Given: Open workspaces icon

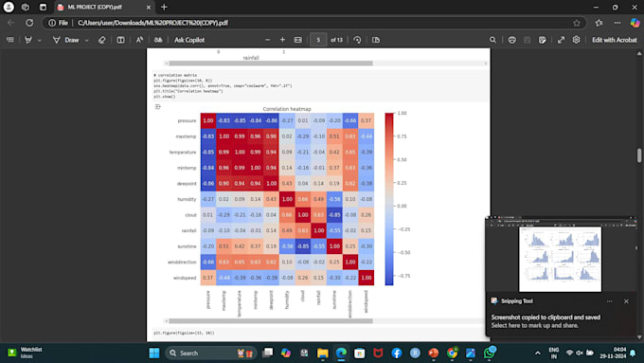Looking at the screenshot, I should tap(26, 7).
